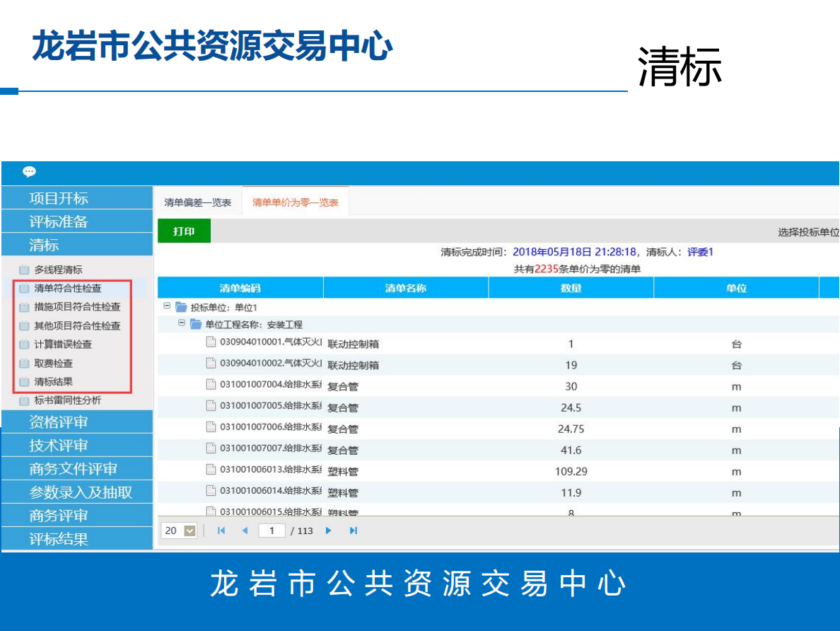This screenshot has height=631, width=840.
Task: Click quantity cell 41.6
Action: click(x=571, y=451)
